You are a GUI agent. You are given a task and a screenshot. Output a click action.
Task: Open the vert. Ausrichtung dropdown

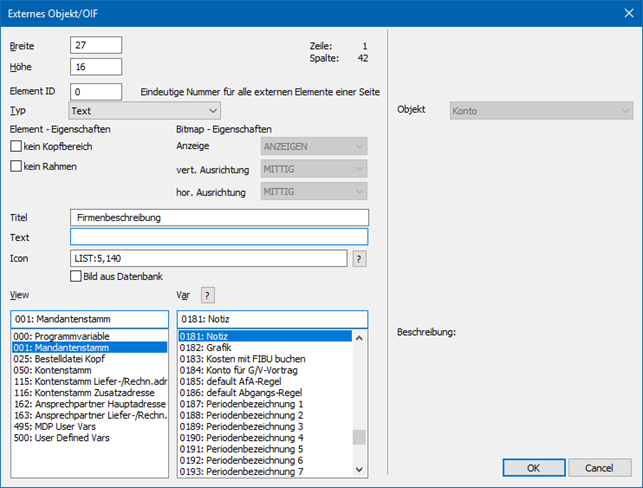(x=313, y=169)
